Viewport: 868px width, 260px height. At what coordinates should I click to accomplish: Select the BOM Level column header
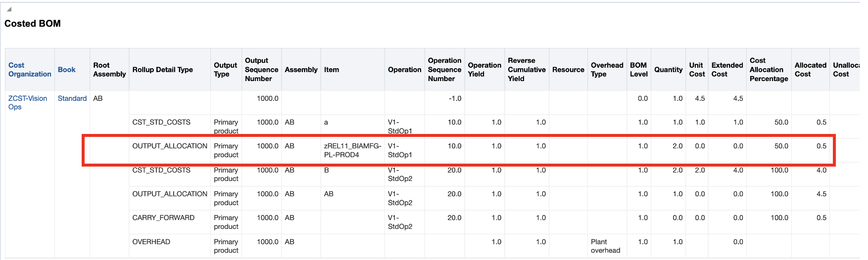coord(638,70)
